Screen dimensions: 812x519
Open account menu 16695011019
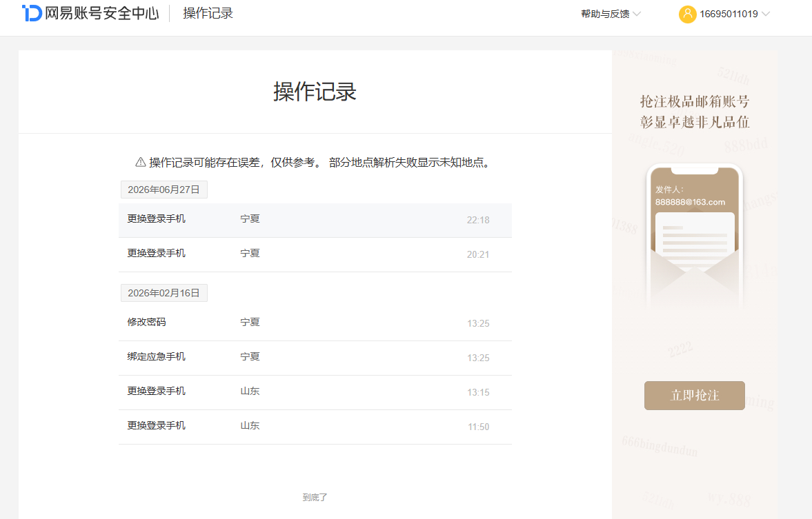(724, 14)
